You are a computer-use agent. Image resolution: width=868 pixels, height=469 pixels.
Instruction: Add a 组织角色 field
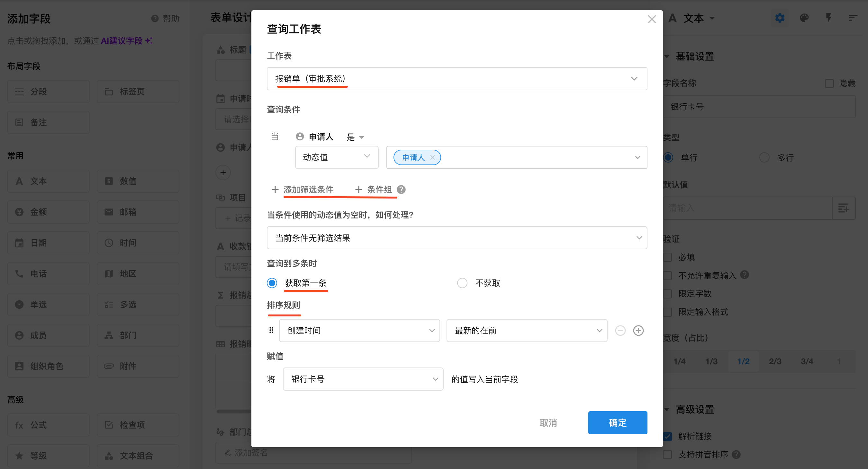(x=48, y=366)
